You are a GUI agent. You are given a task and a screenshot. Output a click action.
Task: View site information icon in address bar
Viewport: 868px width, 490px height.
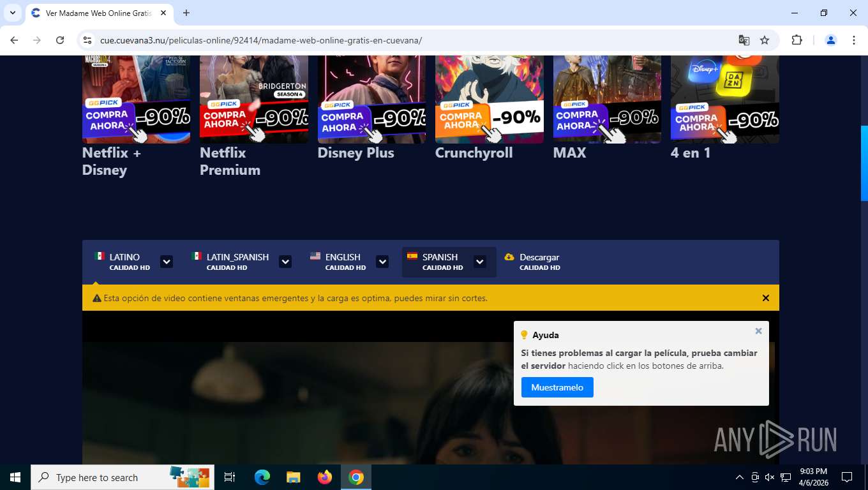coord(87,40)
